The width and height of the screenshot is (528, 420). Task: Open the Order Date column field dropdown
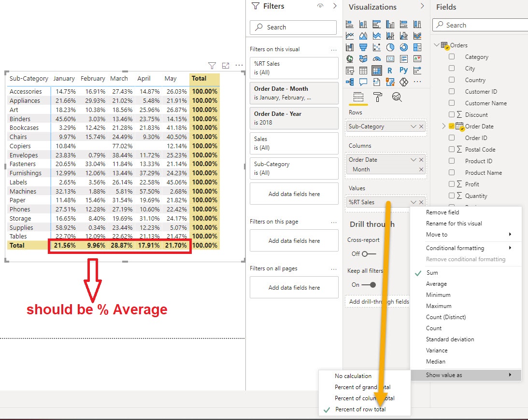(413, 160)
